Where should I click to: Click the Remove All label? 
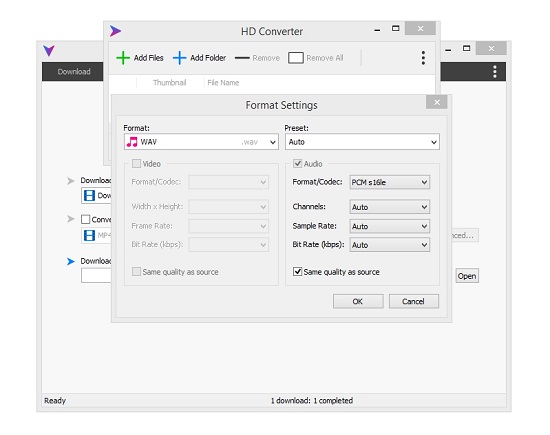pyautogui.click(x=325, y=58)
